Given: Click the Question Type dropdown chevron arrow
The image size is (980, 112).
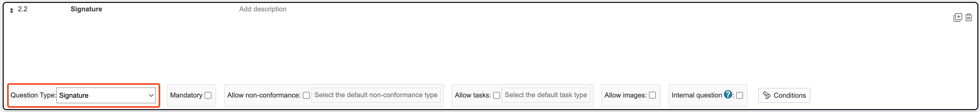Looking at the screenshot, I should click(151, 95).
